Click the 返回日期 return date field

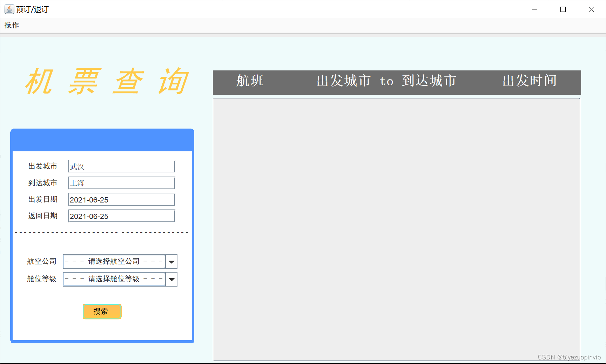pos(121,216)
